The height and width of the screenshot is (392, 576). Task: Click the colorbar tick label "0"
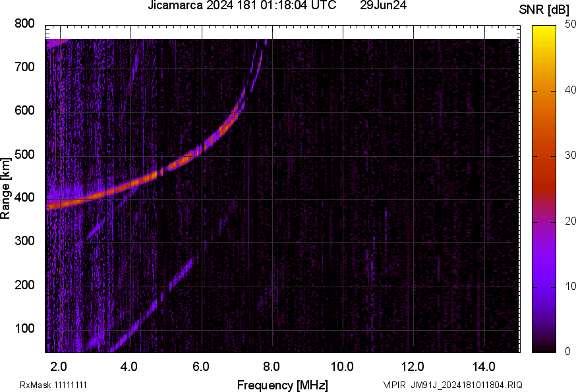[568, 351]
